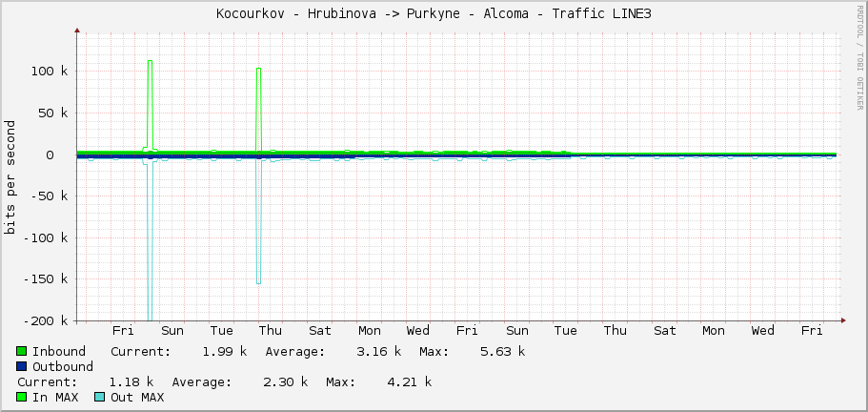
Task: Click the 'Out MAX' legend label
Action: (137, 397)
